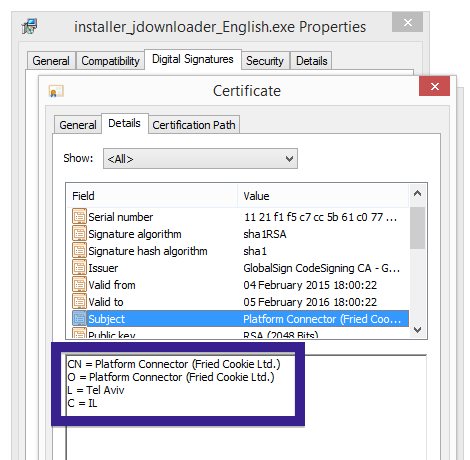Select the Valid from row
This screenshot has height=460, width=470.
240,285
